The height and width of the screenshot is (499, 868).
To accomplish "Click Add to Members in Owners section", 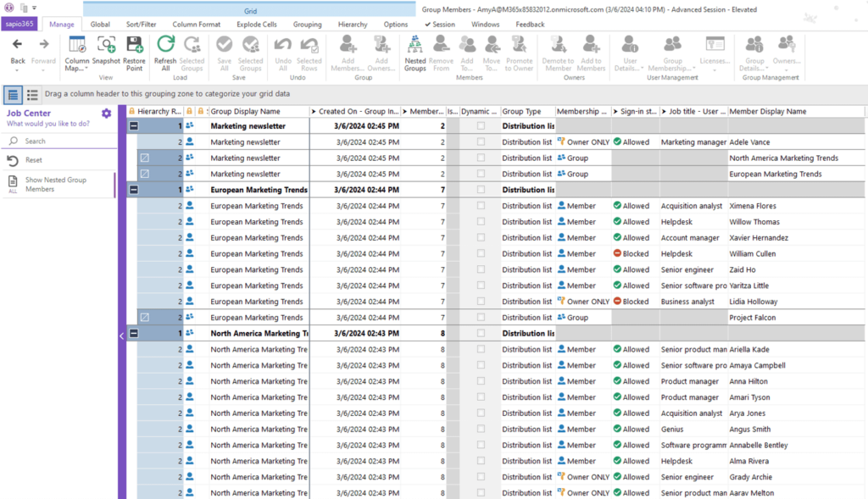I will pos(591,53).
